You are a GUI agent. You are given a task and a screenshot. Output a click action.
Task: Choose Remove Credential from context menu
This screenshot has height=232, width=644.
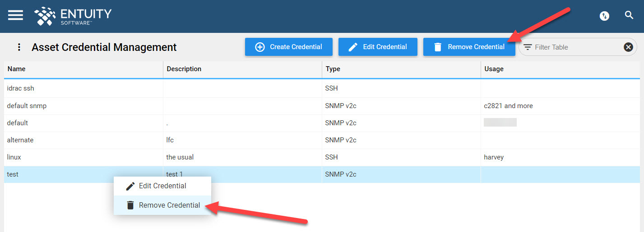pos(162,205)
